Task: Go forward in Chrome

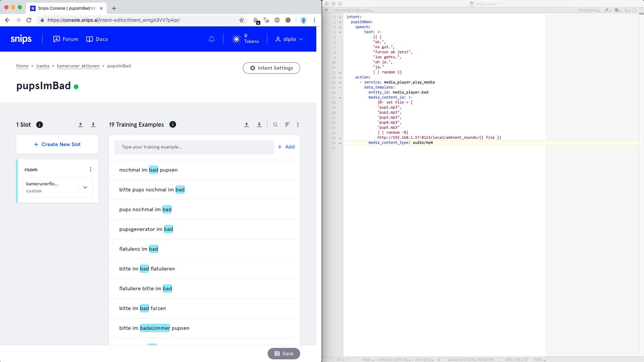Action: pyautogui.click(x=18, y=20)
